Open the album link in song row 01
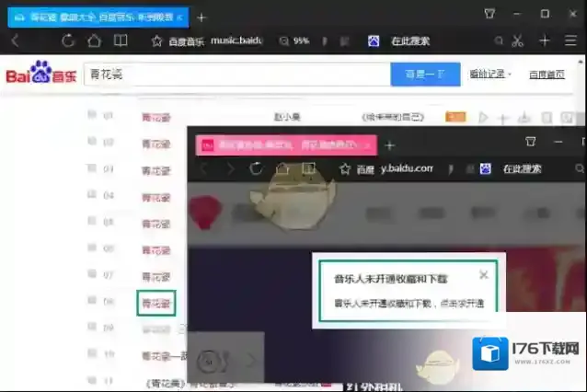 [393, 117]
